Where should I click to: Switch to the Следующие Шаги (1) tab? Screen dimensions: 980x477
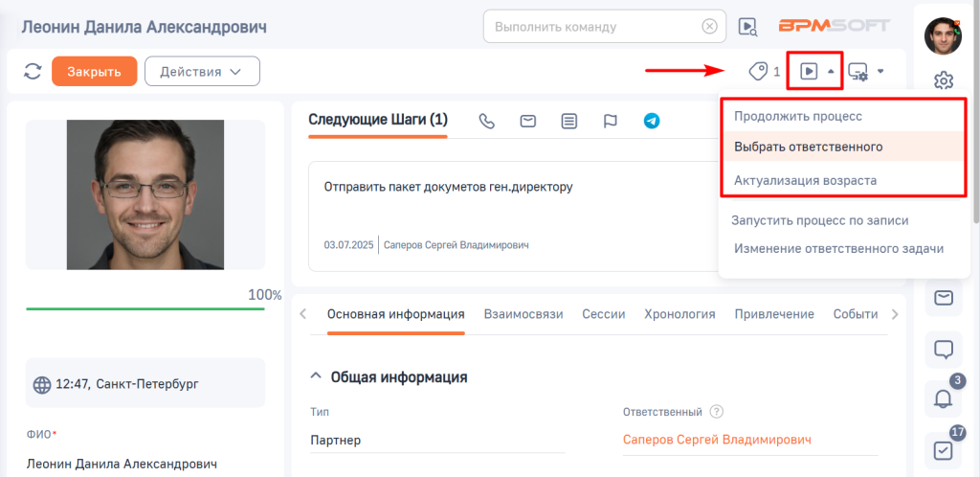coord(378,120)
